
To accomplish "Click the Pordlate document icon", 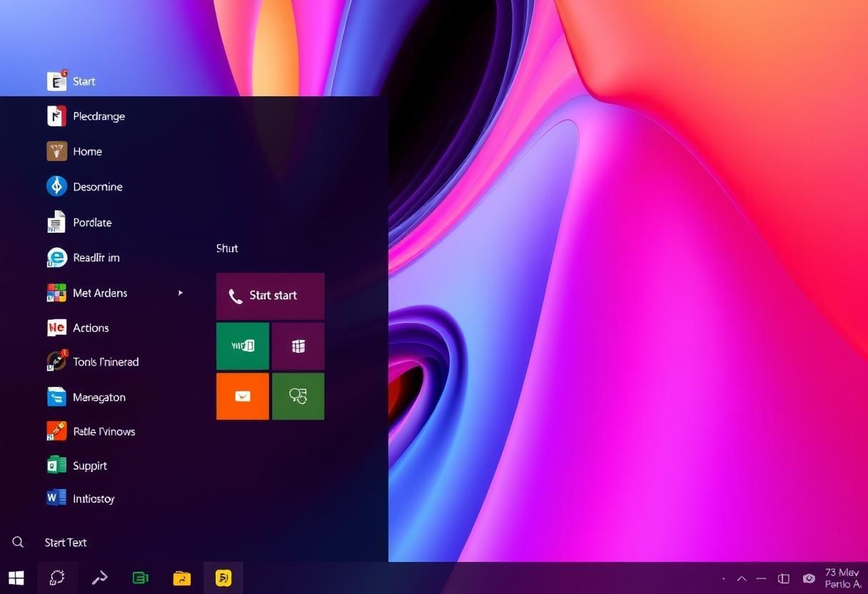I will [x=56, y=222].
